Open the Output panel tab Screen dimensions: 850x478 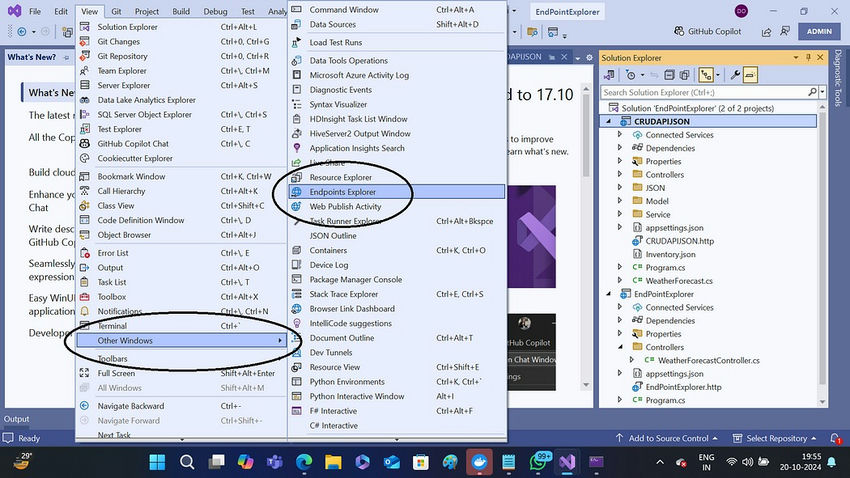(x=17, y=419)
